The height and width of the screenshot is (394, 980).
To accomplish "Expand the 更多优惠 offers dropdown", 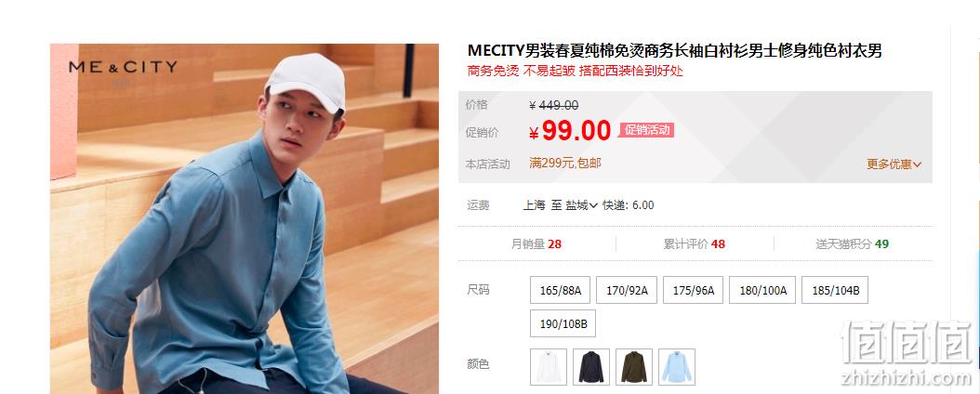I will tap(894, 164).
